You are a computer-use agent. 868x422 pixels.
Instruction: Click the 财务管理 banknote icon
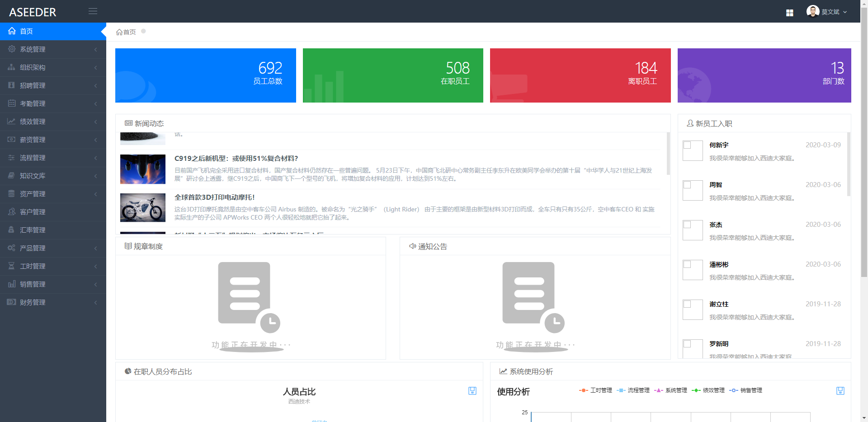[x=12, y=302]
